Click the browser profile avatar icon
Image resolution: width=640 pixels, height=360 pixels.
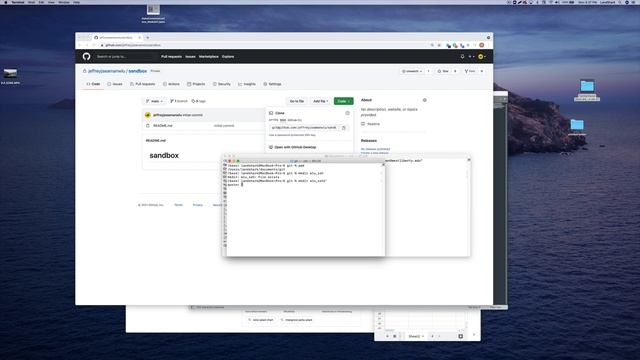(x=482, y=45)
